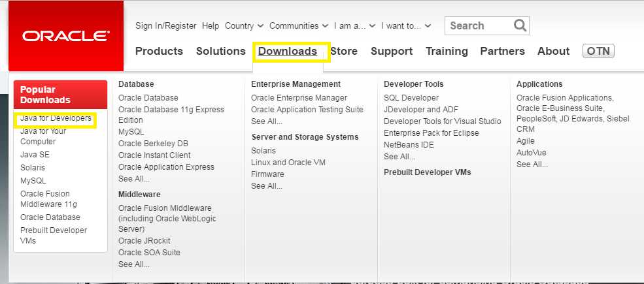
Task: Expand the Communities dropdown
Action: [299, 25]
